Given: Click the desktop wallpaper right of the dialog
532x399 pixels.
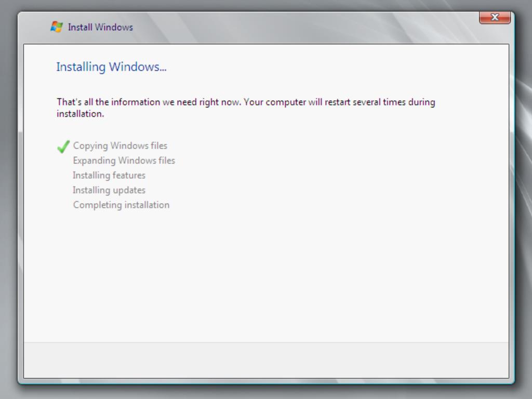Looking at the screenshot, I should (524, 208).
